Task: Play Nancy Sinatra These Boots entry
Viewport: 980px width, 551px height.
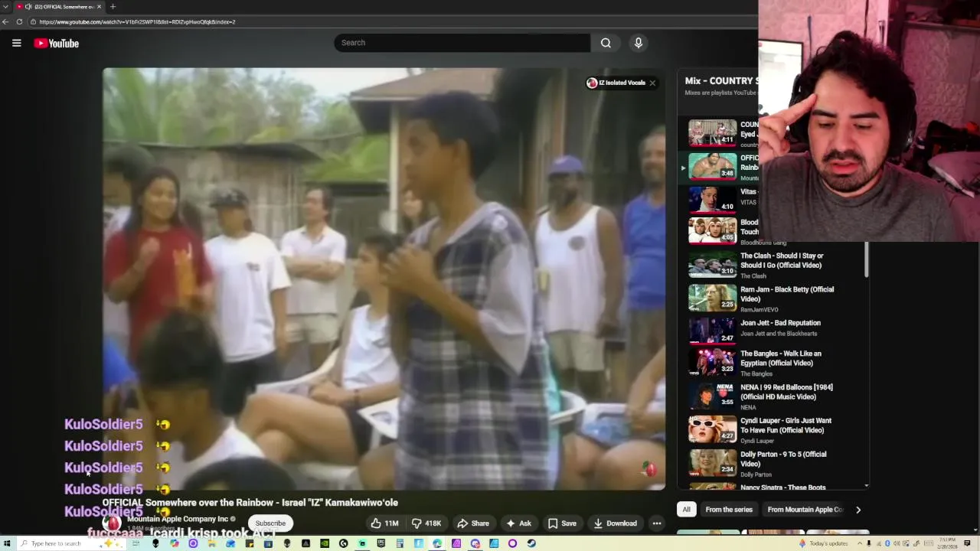Action: 773,486
